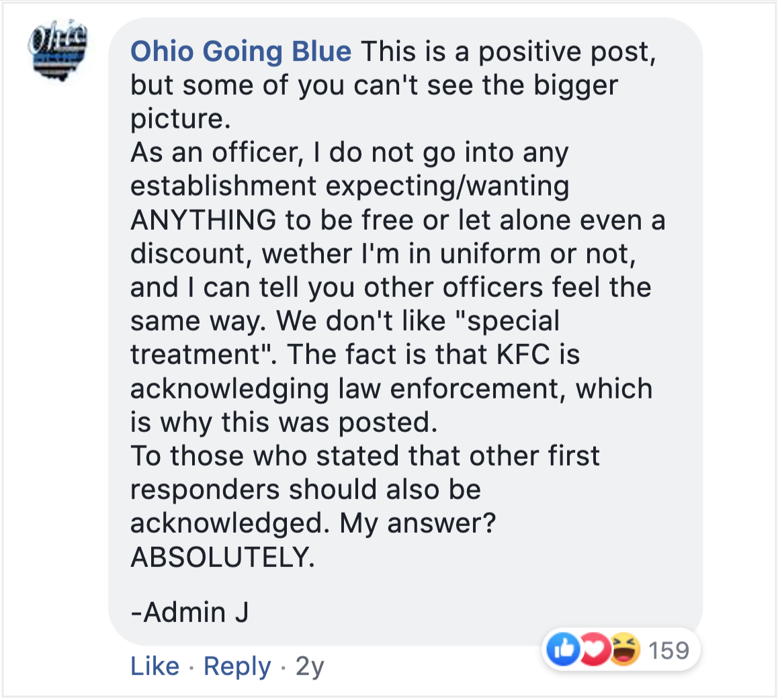Select the quoted "special treatment" phrase start
This screenshot has width=778, height=700.
508,322
